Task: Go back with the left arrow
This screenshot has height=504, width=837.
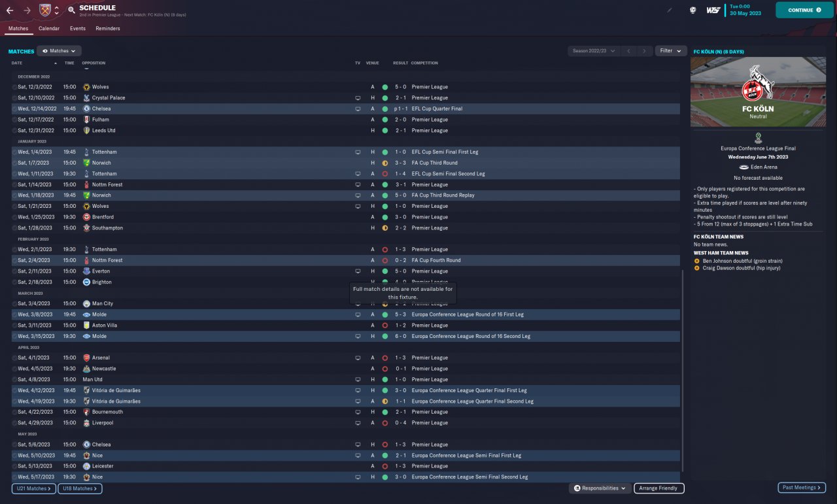Action: pyautogui.click(x=10, y=10)
